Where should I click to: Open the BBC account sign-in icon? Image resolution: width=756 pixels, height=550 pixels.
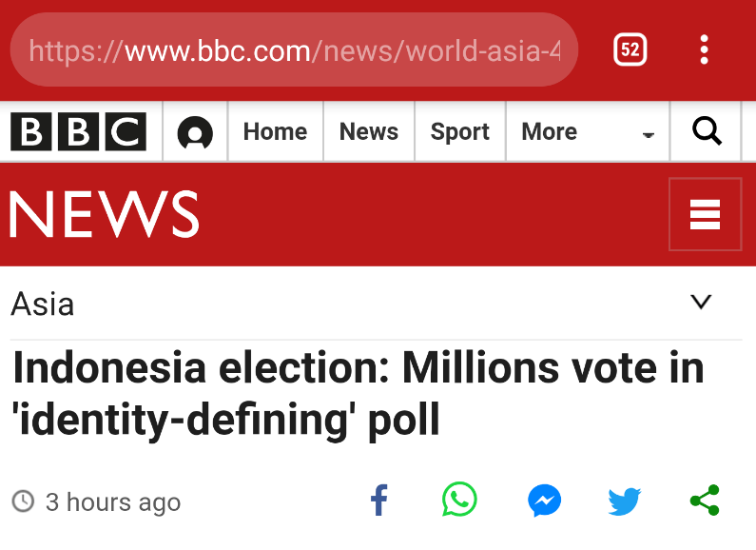coord(195,132)
